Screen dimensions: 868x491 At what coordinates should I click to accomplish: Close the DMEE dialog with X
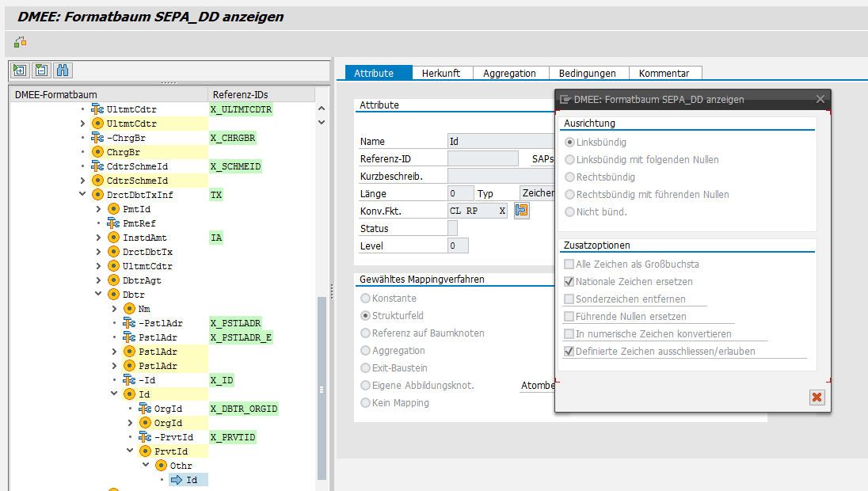tap(820, 99)
